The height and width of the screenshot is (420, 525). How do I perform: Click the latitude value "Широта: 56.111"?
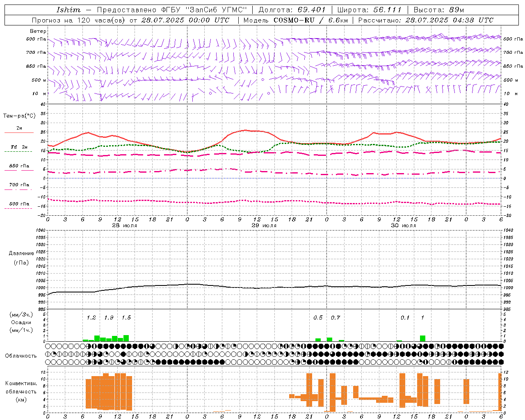pyautogui.click(x=369, y=10)
